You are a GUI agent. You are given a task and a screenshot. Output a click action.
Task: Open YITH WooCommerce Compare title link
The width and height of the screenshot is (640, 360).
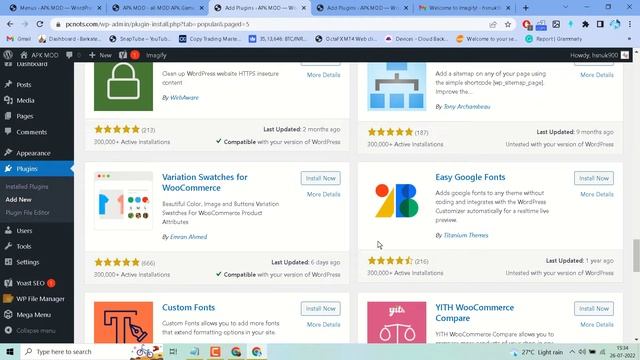pyautogui.click(x=474, y=313)
